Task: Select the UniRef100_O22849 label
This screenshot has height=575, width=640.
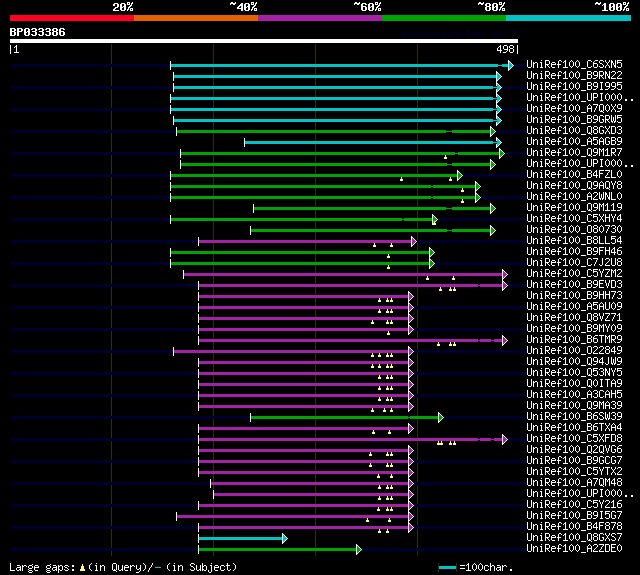Action: tap(574, 351)
